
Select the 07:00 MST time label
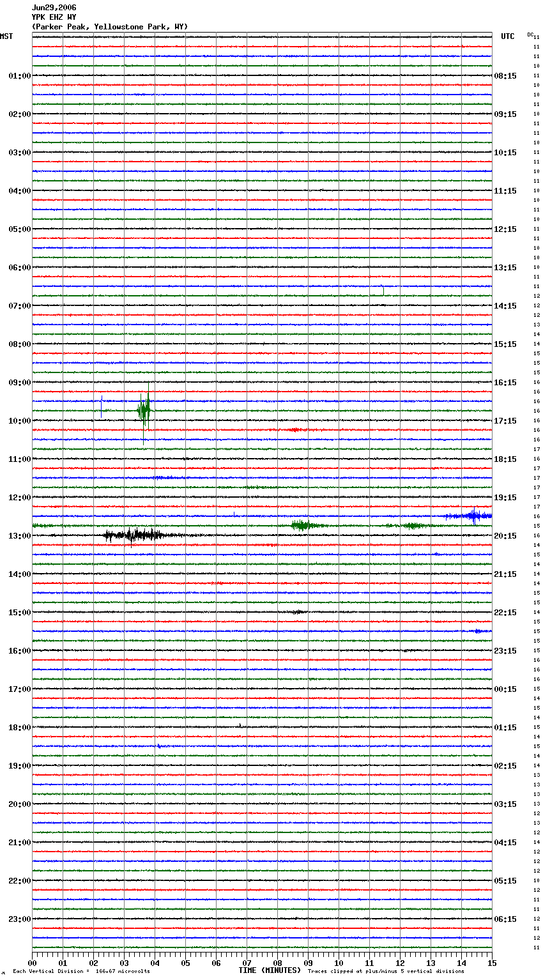[x=19, y=306]
